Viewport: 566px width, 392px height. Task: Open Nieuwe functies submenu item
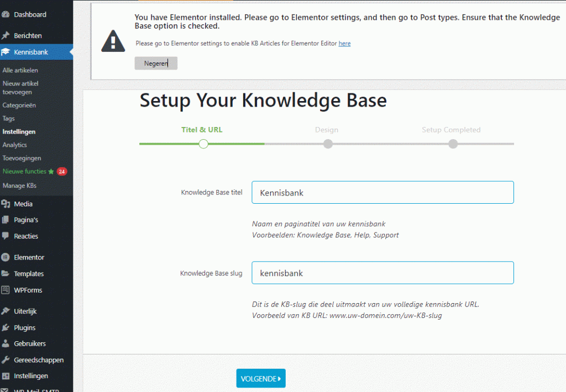point(24,171)
